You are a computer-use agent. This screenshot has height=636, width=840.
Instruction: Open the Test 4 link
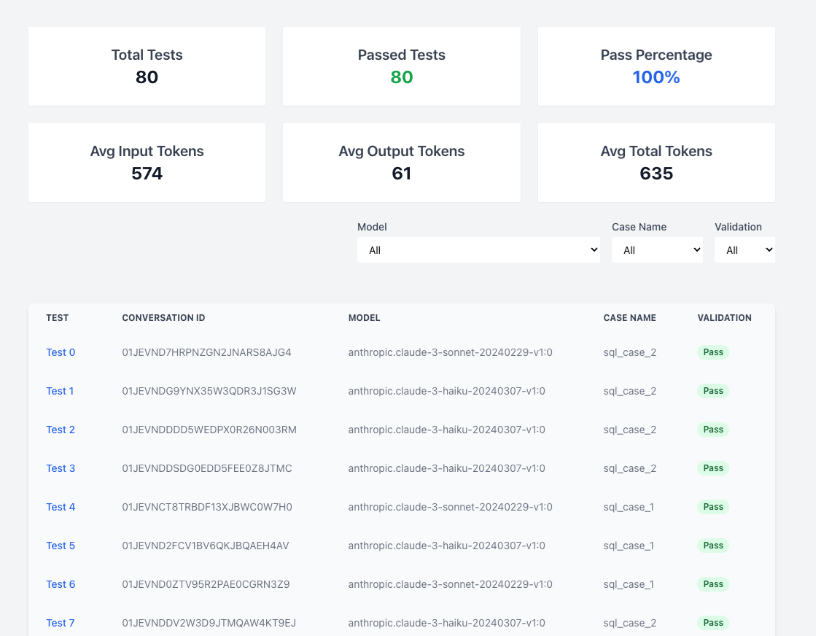tap(61, 506)
